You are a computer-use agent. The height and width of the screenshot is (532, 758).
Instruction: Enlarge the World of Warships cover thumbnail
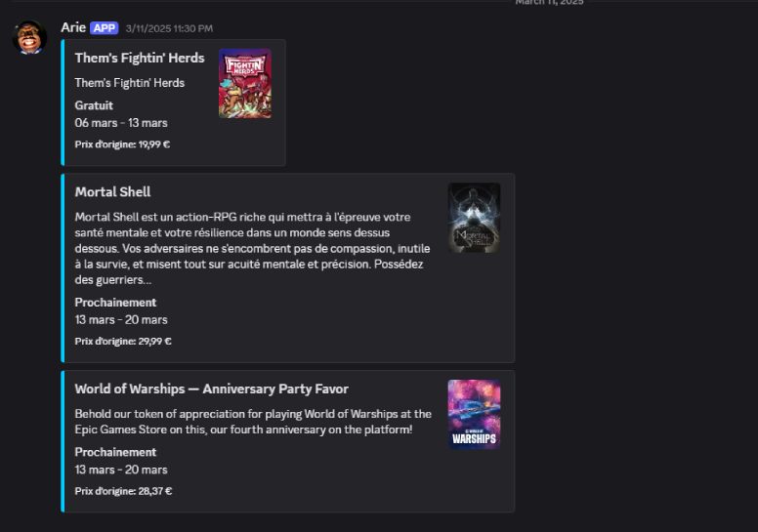pos(474,414)
